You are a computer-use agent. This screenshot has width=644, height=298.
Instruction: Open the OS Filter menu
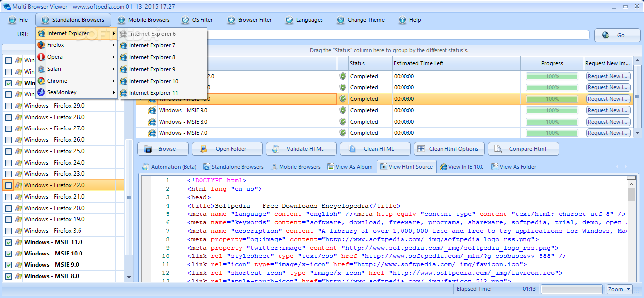coord(197,20)
